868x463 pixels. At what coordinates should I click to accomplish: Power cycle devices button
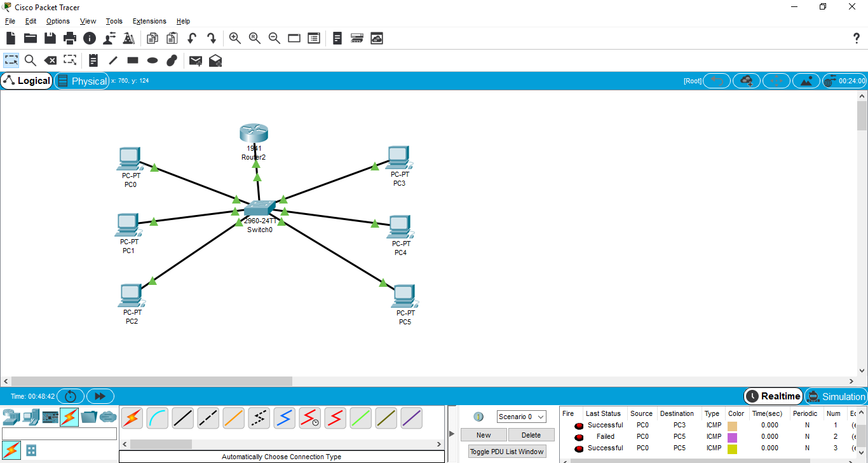point(71,396)
